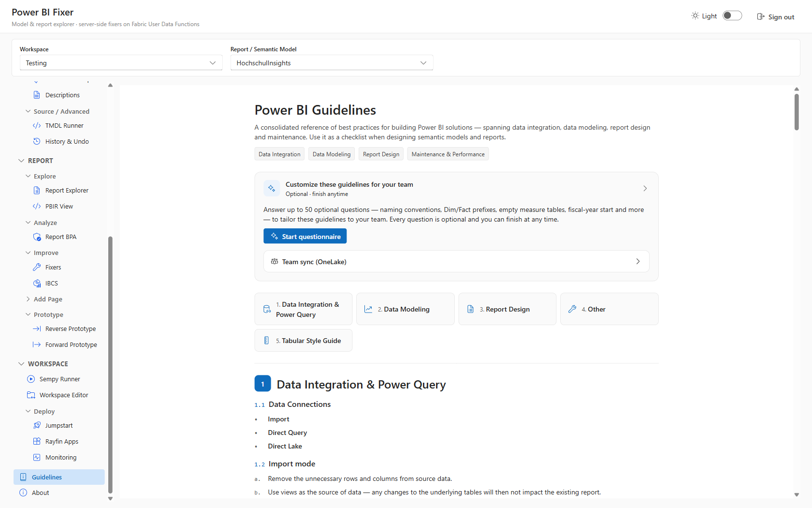Screen dimensions: 812x508
Task: Click the Report Explorer page icon
Action: [37, 190]
